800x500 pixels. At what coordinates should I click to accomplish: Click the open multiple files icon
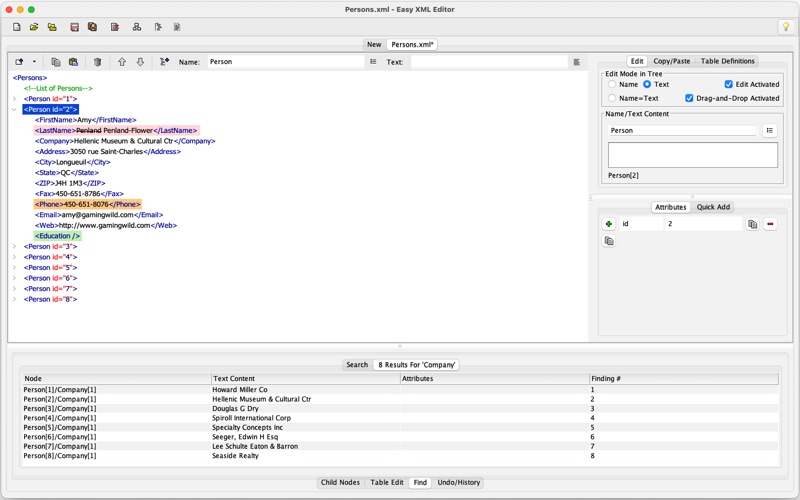(x=52, y=27)
